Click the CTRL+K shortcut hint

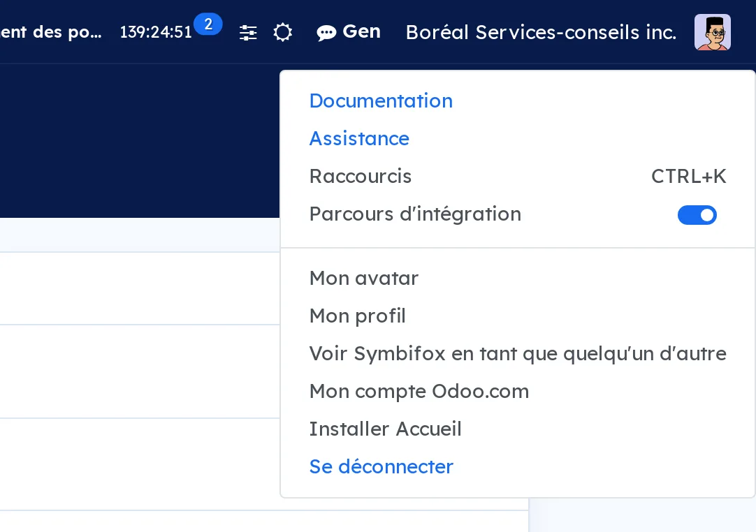[x=688, y=177]
